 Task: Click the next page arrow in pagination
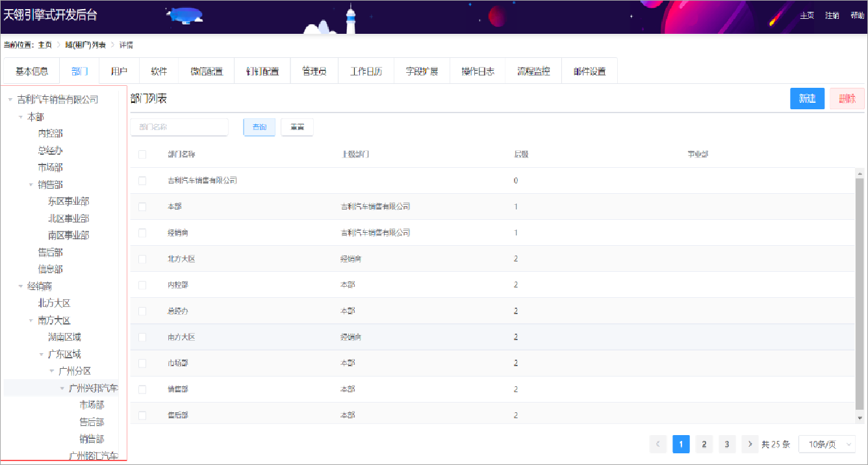[750, 444]
